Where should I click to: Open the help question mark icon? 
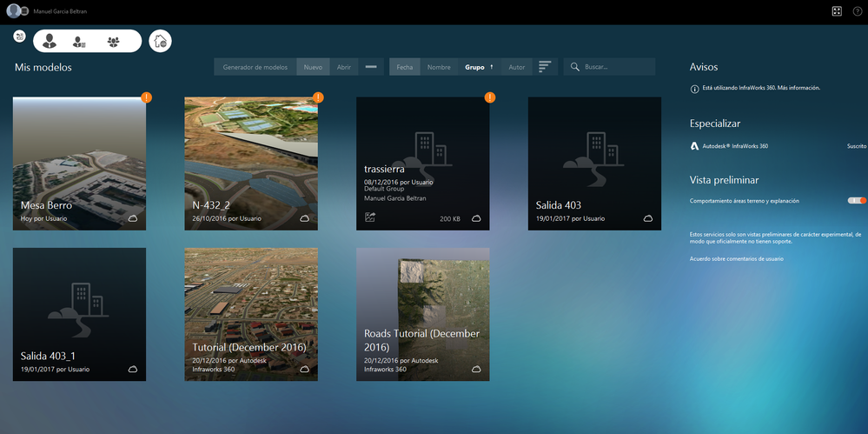[858, 11]
